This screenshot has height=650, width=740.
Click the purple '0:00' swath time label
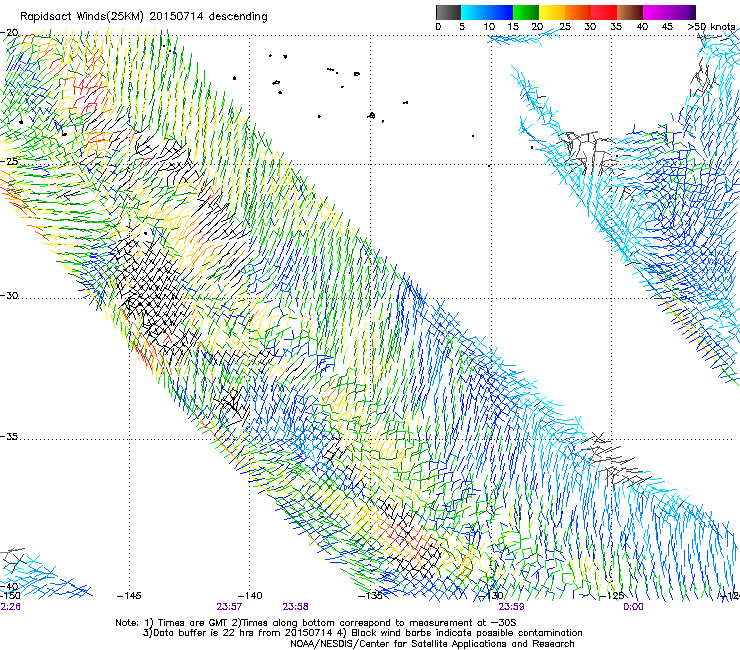tap(633, 607)
